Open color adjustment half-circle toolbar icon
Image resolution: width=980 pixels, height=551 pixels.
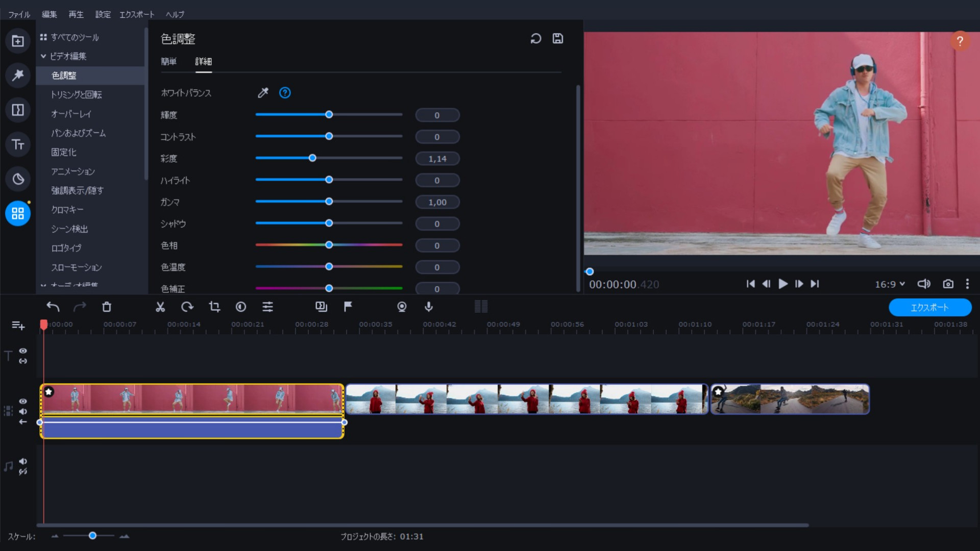(241, 307)
